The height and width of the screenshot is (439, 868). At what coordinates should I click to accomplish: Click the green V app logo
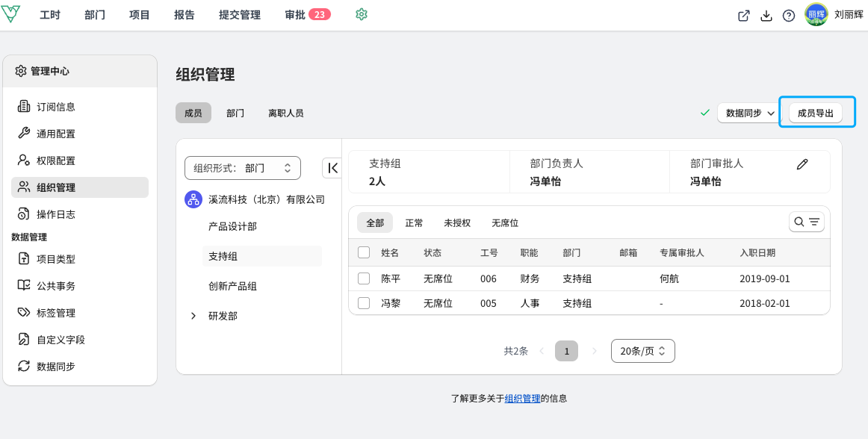point(10,14)
